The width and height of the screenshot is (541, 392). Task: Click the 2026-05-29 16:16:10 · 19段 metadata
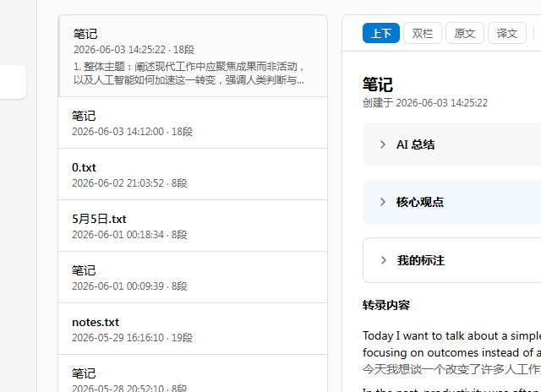(132, 338)
